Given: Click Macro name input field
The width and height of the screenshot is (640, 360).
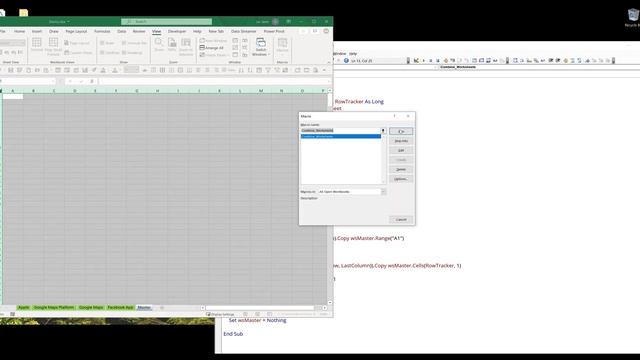Looking at the screenshot, I should [x=341, y=131].
